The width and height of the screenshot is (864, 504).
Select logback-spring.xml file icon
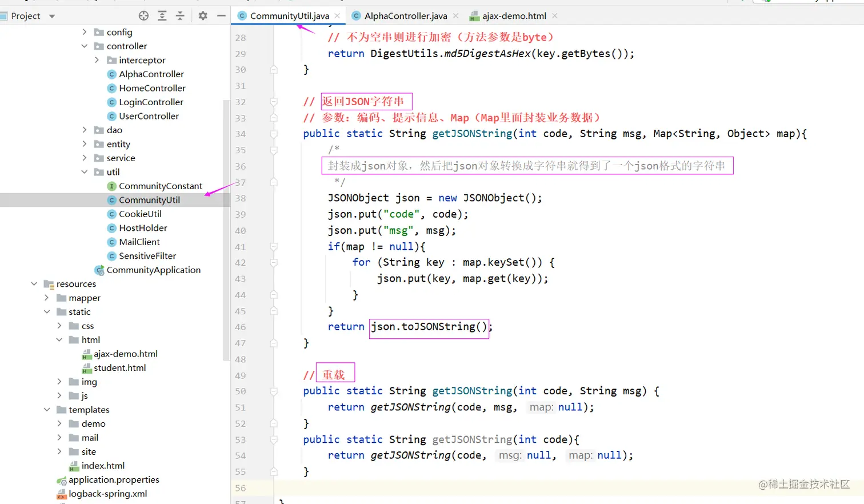point(62,494)
